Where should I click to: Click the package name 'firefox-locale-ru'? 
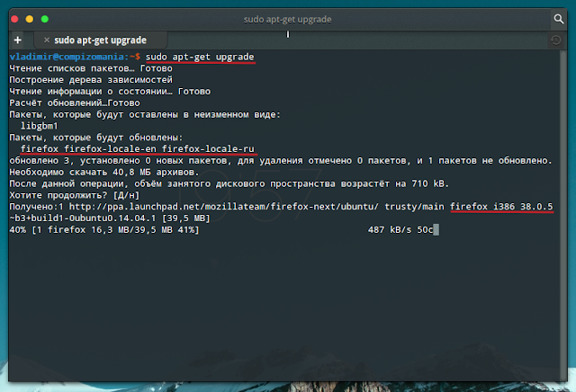click(208, 149)
